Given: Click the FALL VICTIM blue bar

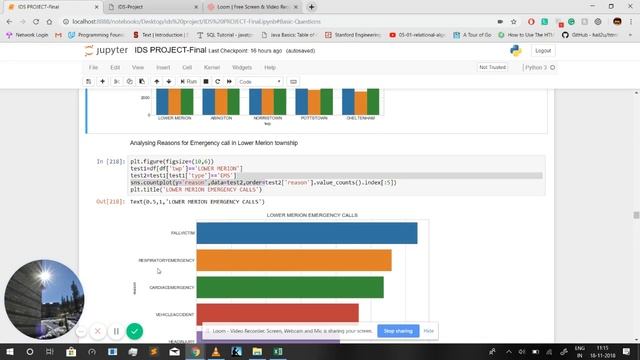Looking at the screenshot, I should (x=307, y=233).
